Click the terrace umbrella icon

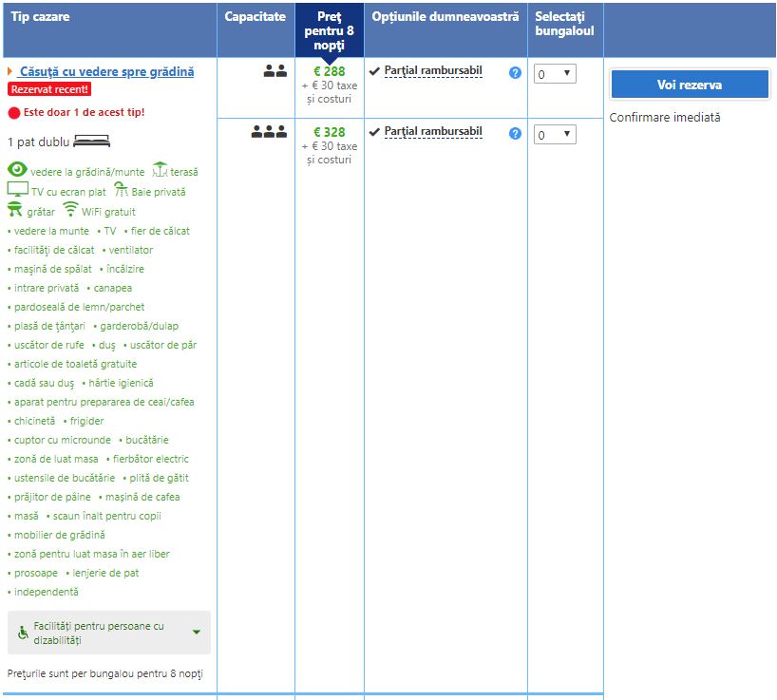161,170
